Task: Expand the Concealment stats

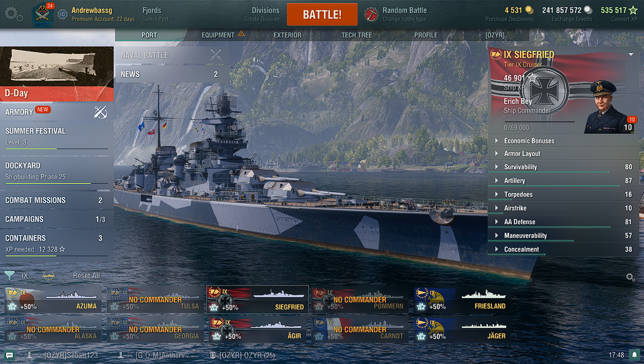Action: pos(563,249)
